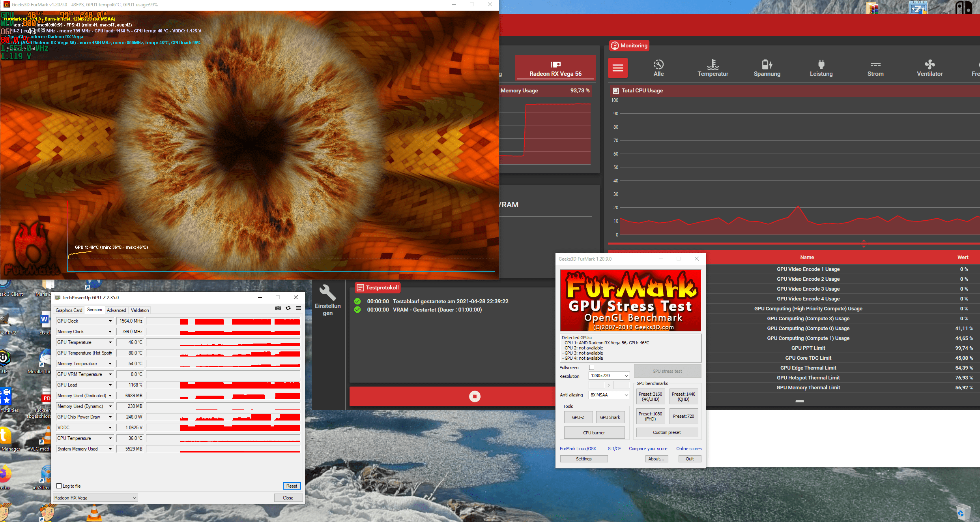Toggle Fullscreen checkbox in FurMark
980x522 pixels.
point(591,368)
